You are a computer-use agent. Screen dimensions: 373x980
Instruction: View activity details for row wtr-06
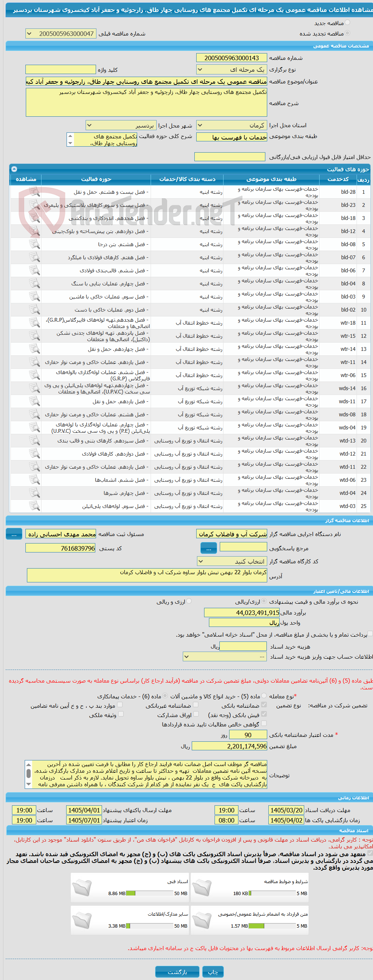pos(35,376)
